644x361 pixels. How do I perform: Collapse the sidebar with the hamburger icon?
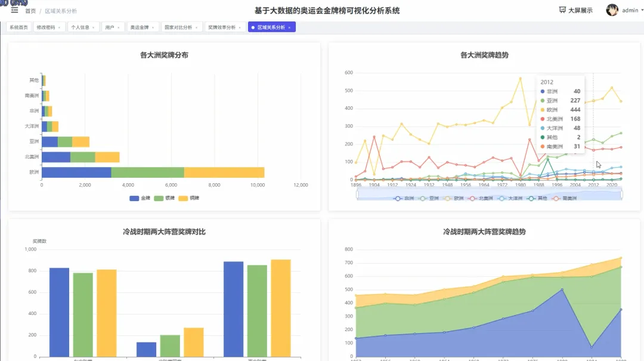tap(14, 10)
